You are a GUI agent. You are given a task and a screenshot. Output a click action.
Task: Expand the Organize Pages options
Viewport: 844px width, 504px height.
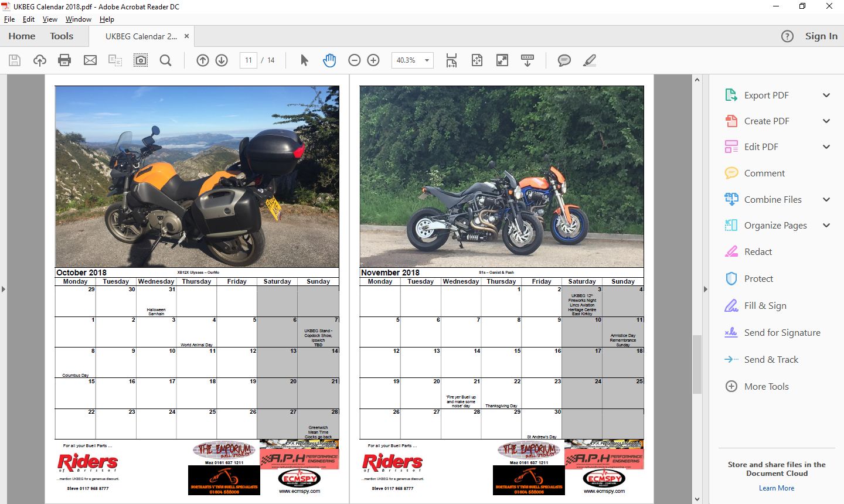point(826,226)
